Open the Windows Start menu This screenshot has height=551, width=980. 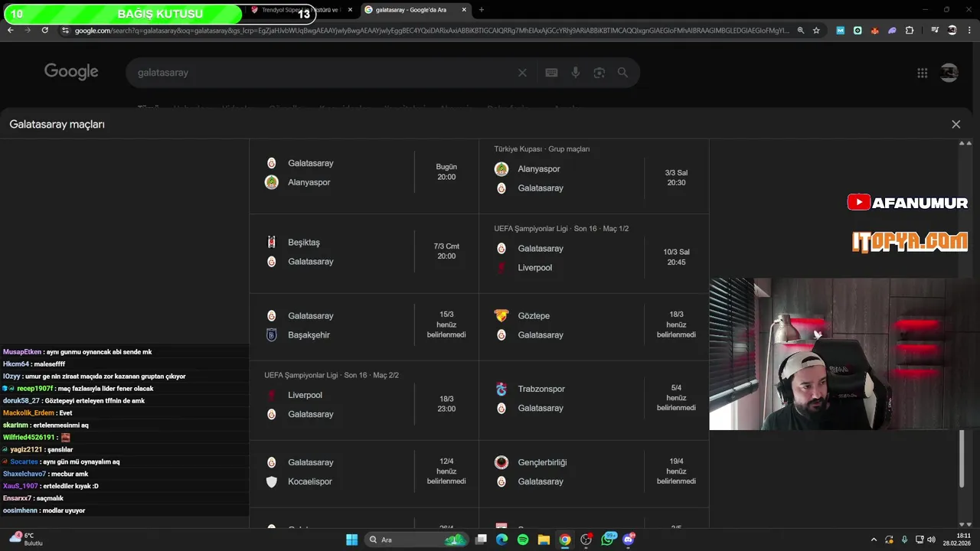click(351, 540)
